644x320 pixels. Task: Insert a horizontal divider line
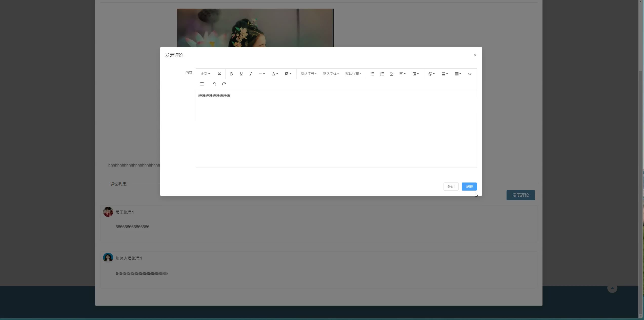pyautogui.click(x=202, y=84)
